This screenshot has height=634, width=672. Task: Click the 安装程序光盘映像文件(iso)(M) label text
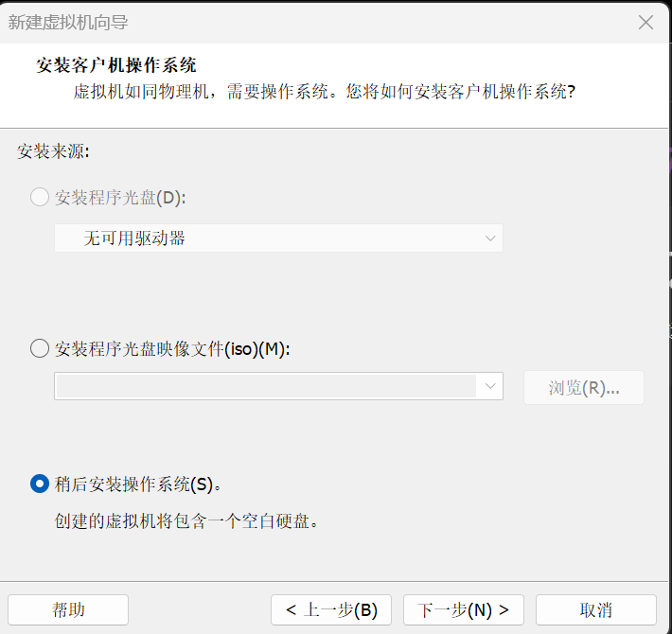click(x=172, y=348)
